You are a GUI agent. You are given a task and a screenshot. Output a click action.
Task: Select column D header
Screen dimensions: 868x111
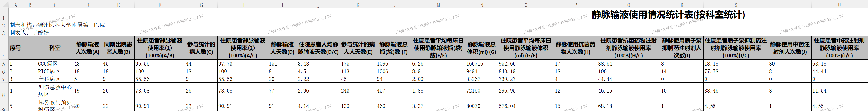coord(88,5)
